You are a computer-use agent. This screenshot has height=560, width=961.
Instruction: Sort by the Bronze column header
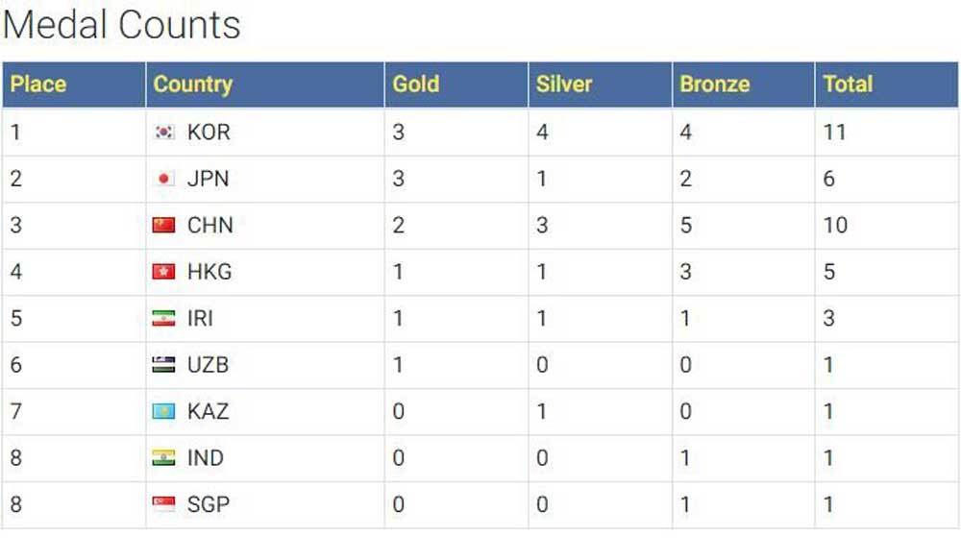point(714,85)
